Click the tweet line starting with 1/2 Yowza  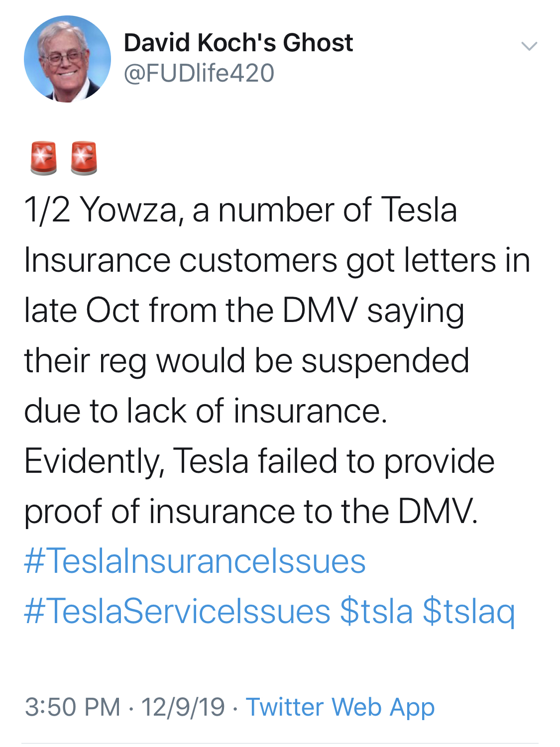tap(240, 210)
